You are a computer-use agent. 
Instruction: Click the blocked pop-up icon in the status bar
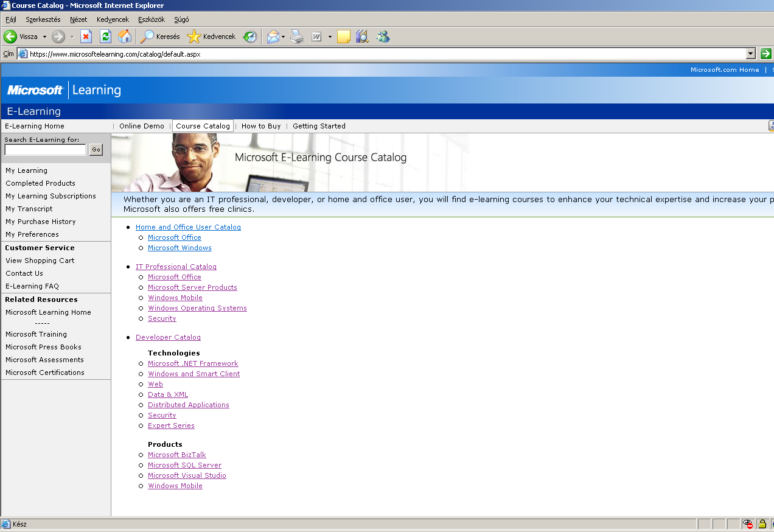pos(748,524)
